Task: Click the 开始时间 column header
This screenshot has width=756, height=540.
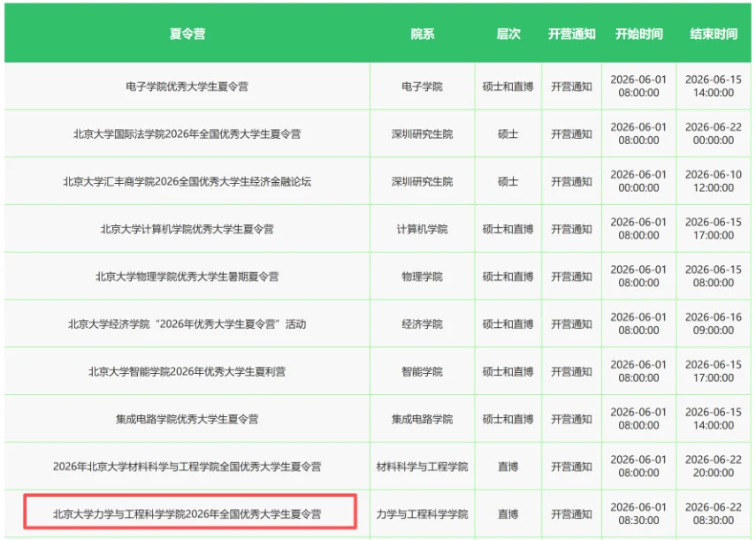Action: pos(638,34)
